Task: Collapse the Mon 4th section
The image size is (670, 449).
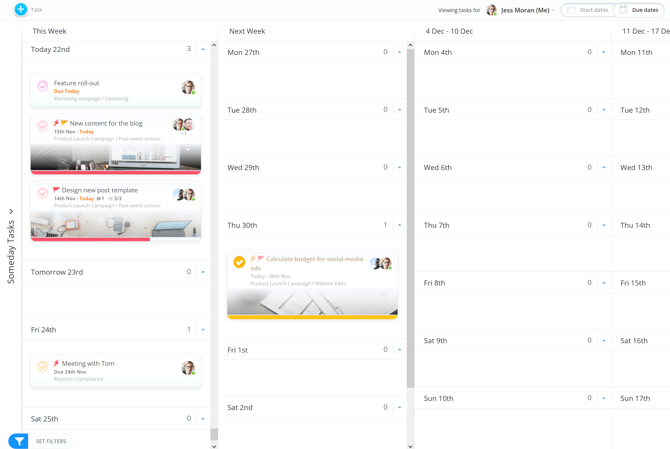Action: coord(604,52)
